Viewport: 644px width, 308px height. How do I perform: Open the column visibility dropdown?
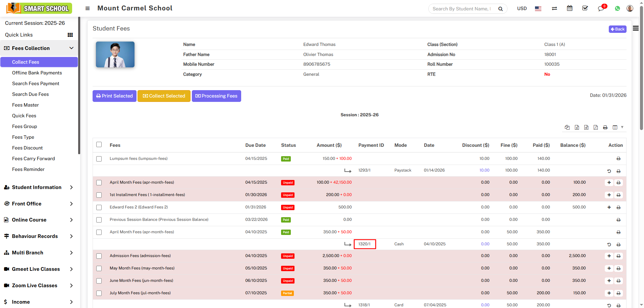(615, 127)
